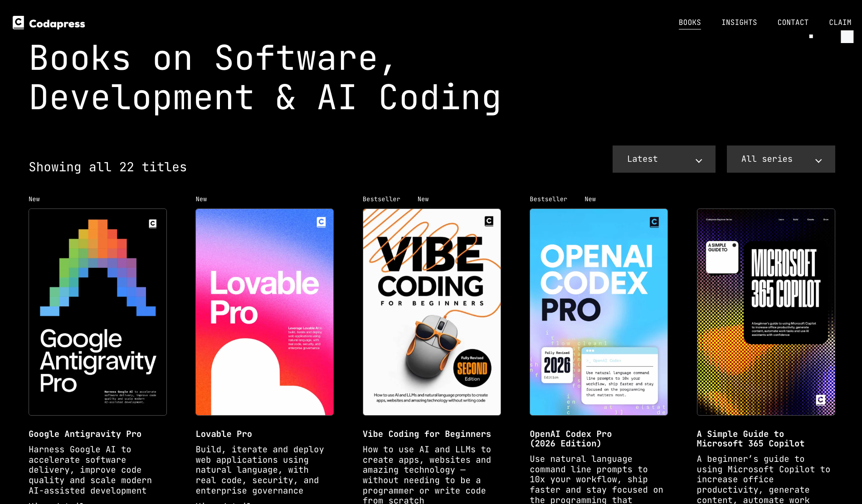Open the Latest sort dropdown
Viewport: 862px width, 504px height.
click(664, 159)
